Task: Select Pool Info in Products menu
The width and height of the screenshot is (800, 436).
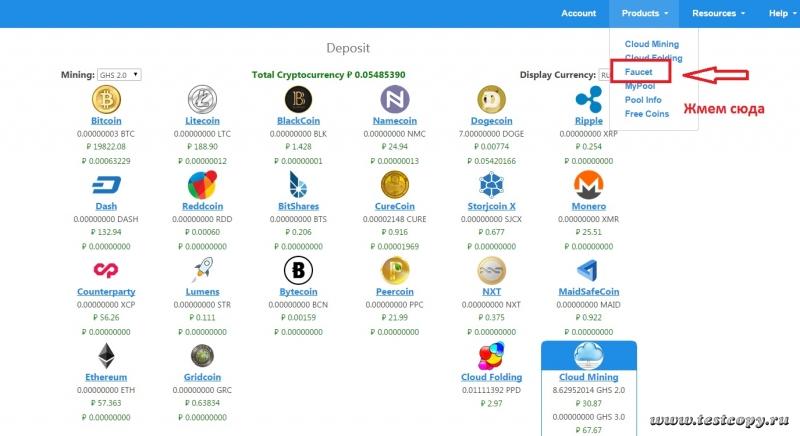Action: click(x=643, y=100)
